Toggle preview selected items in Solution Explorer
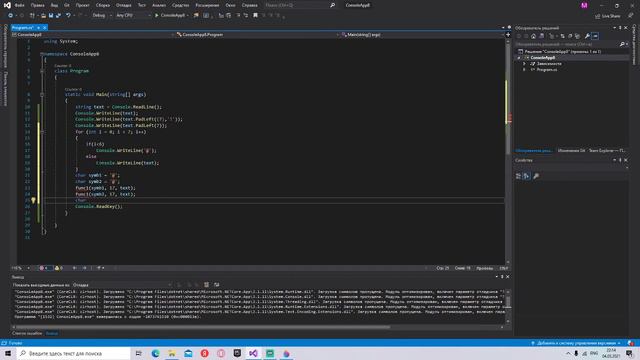 596,36
